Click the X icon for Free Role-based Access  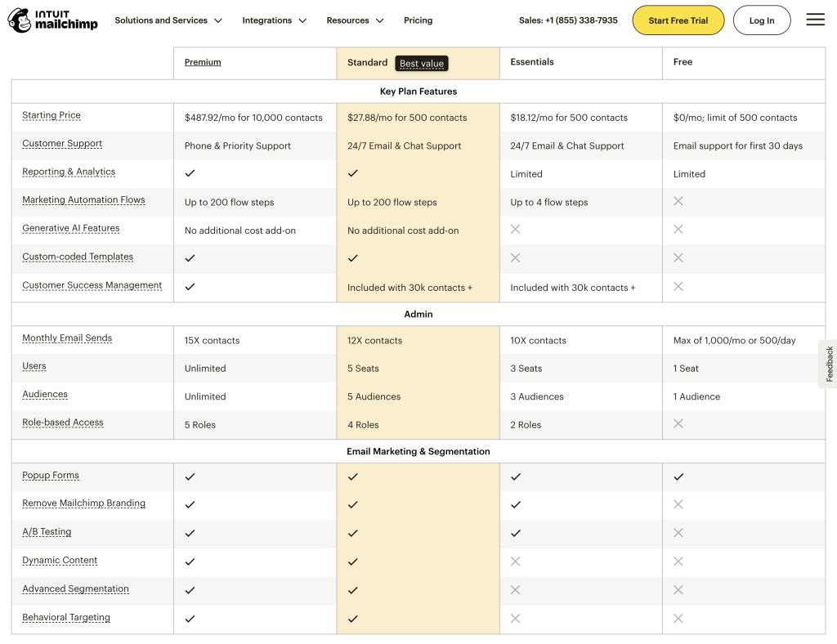click(678, 423)
